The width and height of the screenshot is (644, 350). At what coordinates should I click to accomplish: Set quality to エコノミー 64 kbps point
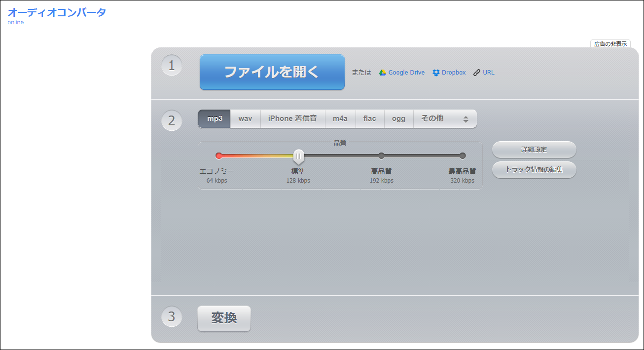tap(219, 156)
